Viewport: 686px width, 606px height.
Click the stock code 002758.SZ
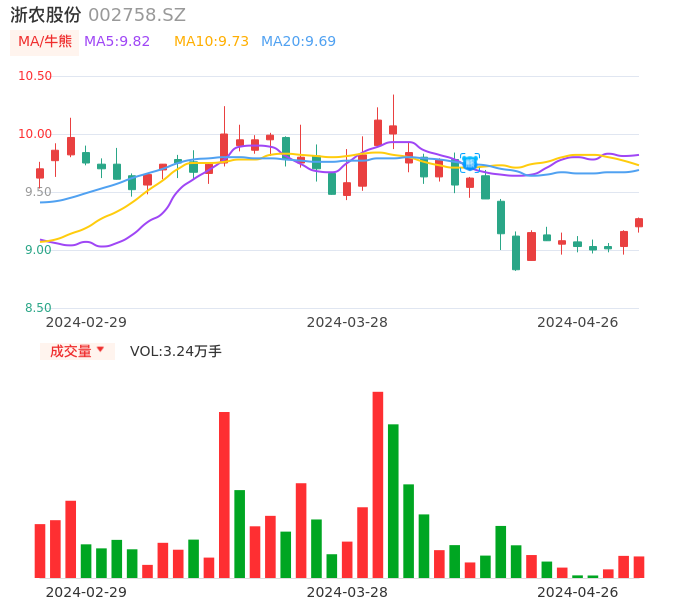[x=137, y=15]
